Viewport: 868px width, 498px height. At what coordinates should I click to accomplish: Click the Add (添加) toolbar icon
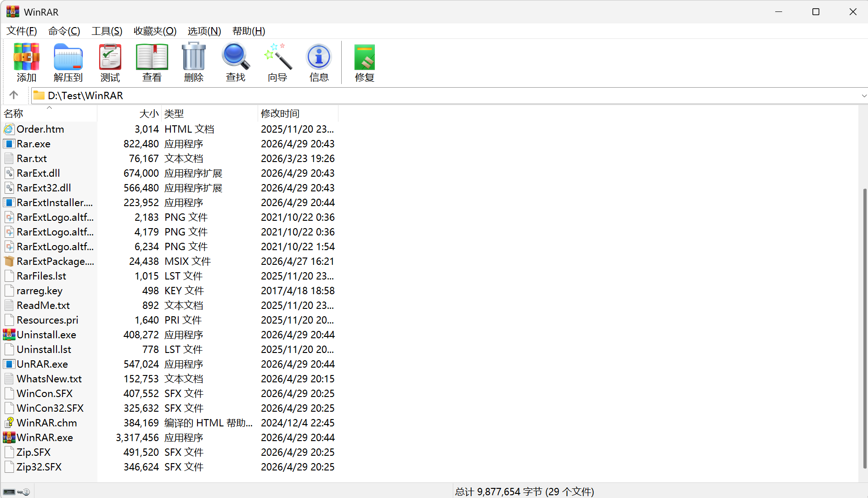click(x=26, y=62)
